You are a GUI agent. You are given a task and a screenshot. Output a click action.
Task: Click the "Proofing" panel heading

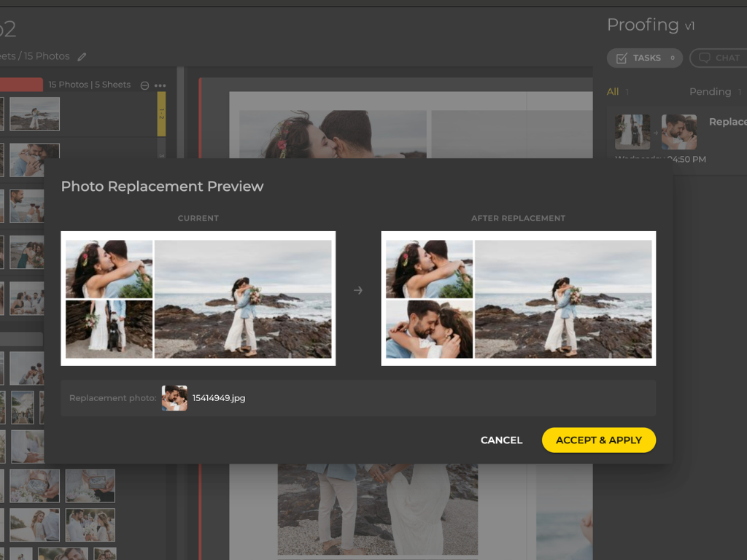(643, 25)
